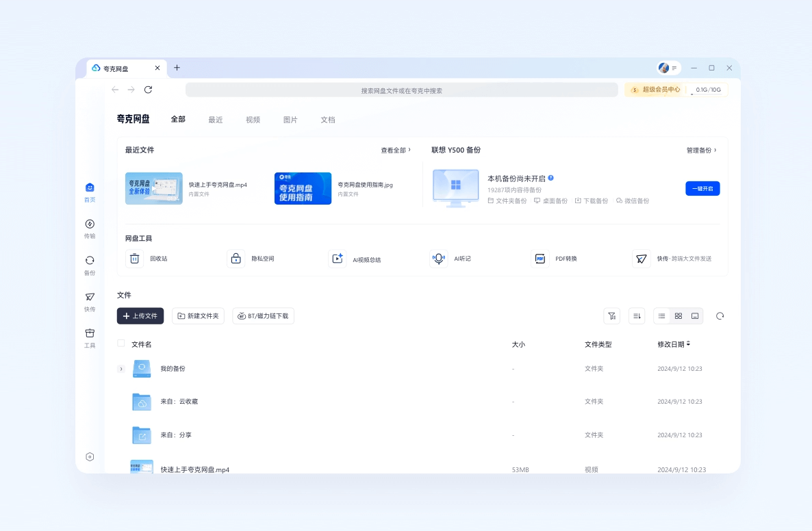Select the 视频 tab
The width and height of the screenshot is (812, 531).
[x=253, y=120]
